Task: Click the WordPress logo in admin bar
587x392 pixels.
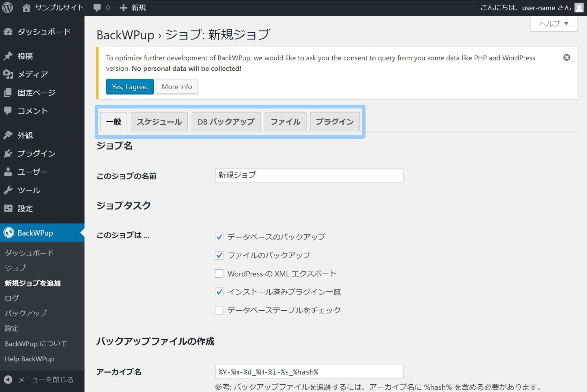Action: coord(8,7)
